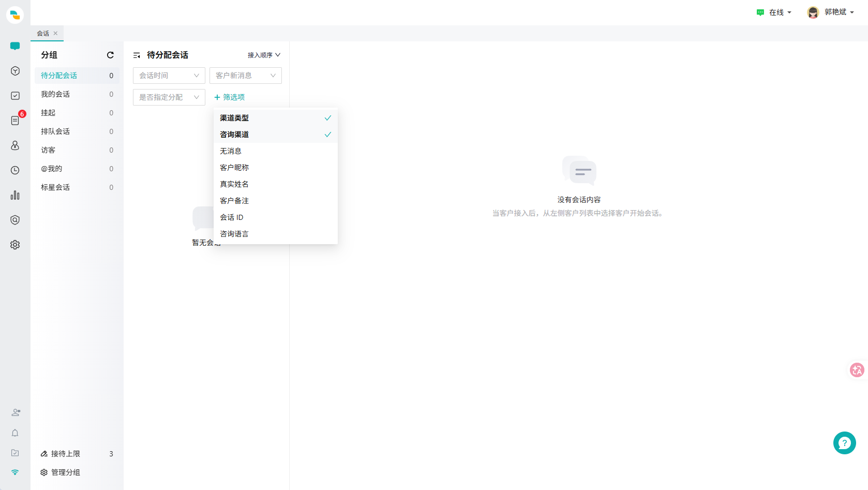Viewport: 868px width, 490px height.
Task: Open the checkmark tasks icon in sidebar
Action: point(15,96)
